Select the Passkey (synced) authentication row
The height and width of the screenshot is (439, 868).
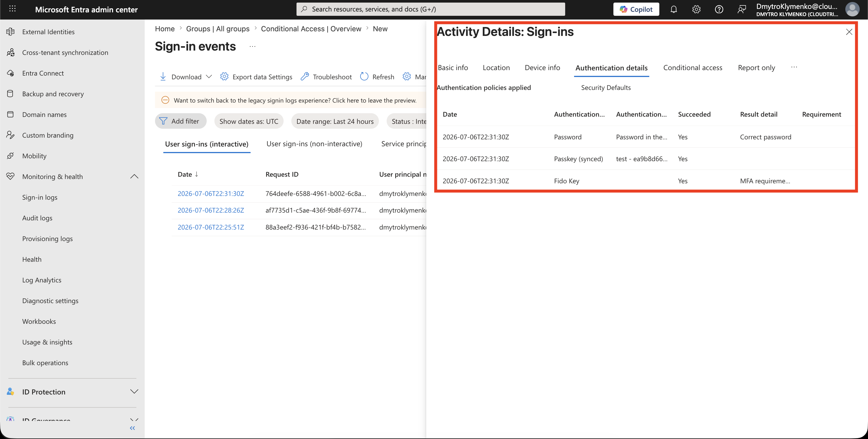tap(645, 159)
